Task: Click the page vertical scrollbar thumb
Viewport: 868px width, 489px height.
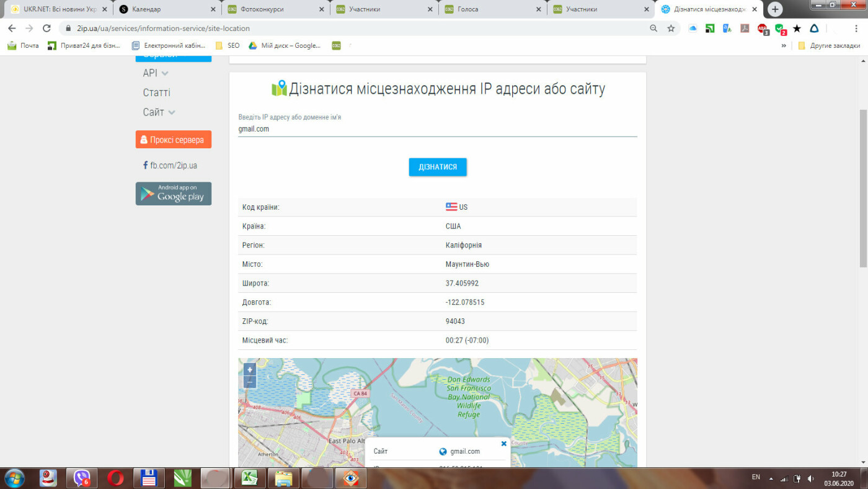Action: pyautogui.click(x=863, y=188)
